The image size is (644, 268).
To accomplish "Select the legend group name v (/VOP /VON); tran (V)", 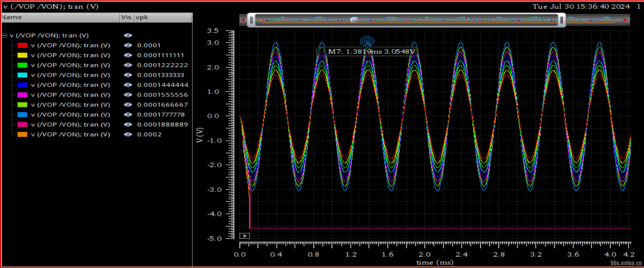I will point(49,36).
